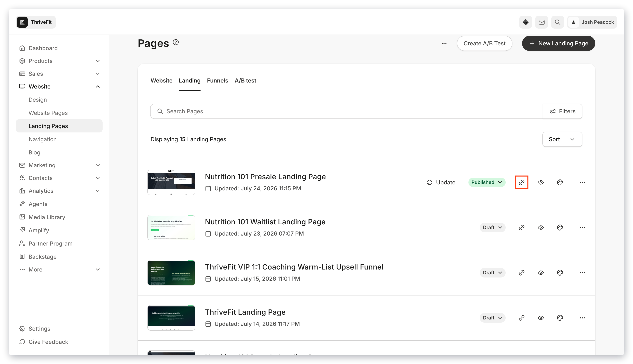Open more options for ThriveFit VIP Coaching funnel
This screenshot has height=364, width=633.
[582, 273]
